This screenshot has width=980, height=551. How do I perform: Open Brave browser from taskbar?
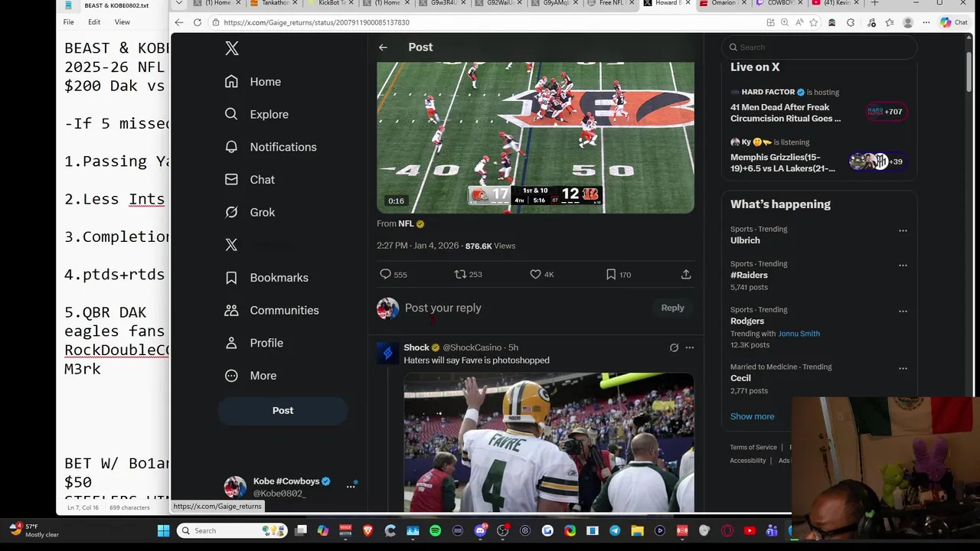pos(368,530)
